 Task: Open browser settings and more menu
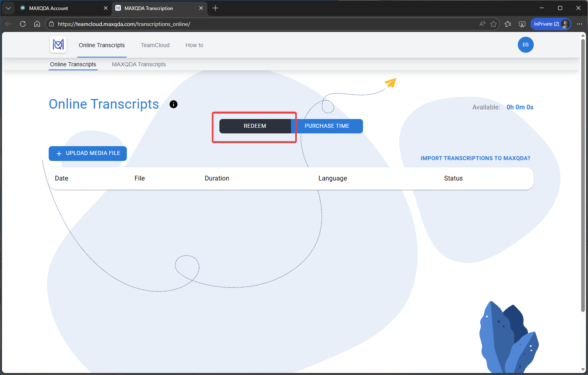tap(580, 24)
